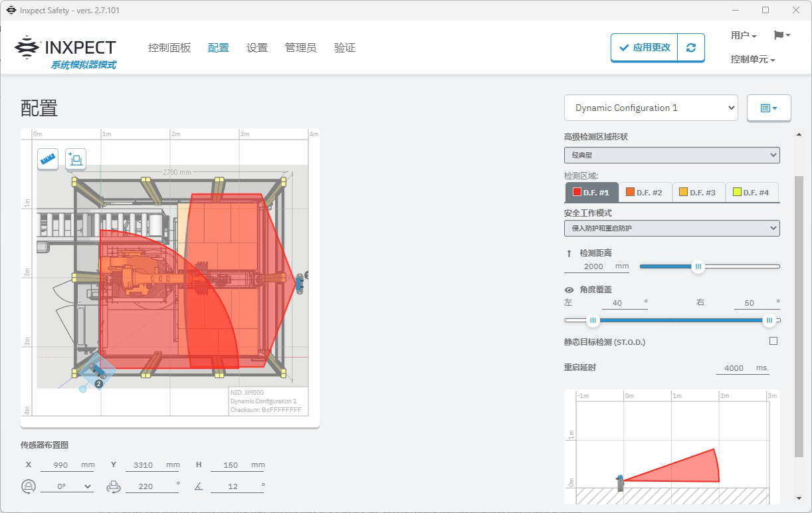The width and height of the screenshot is (812, 513).
Task: Enable the 静态目标检测 (ST.O.D.) checkbox
Action: tap(773, 342)
